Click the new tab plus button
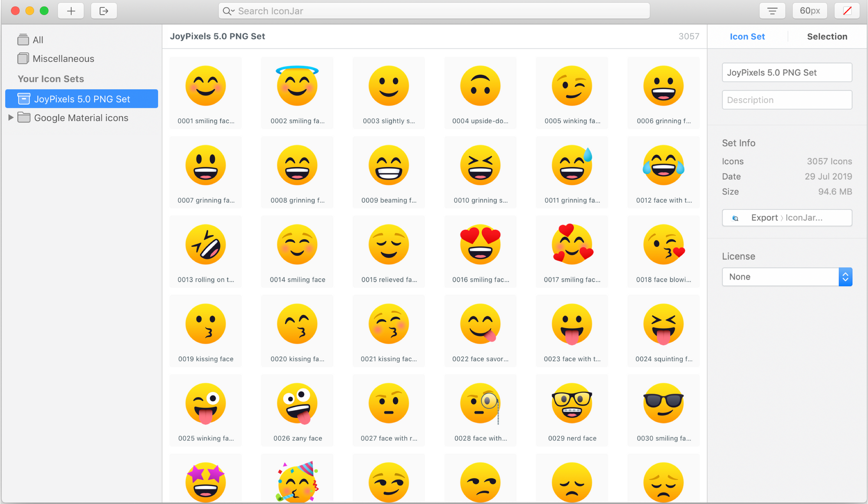 pos(71,11)
